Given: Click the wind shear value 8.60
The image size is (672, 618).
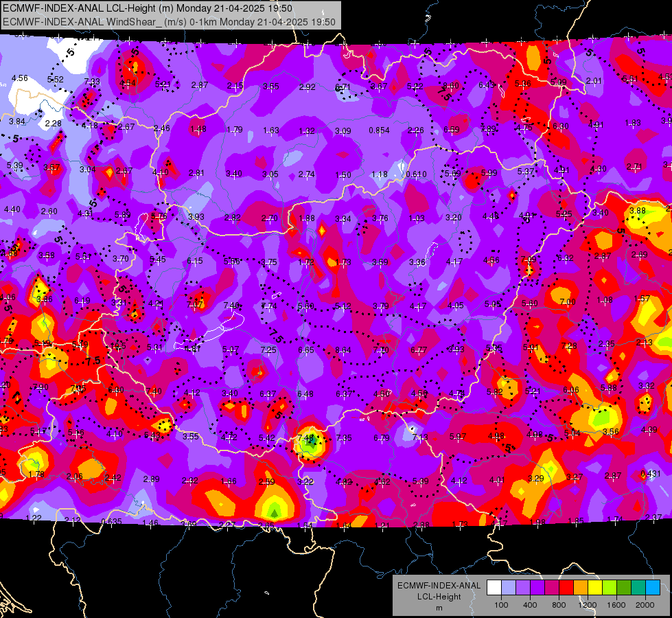Looking at the screenshot, I should tap(451, 85).
